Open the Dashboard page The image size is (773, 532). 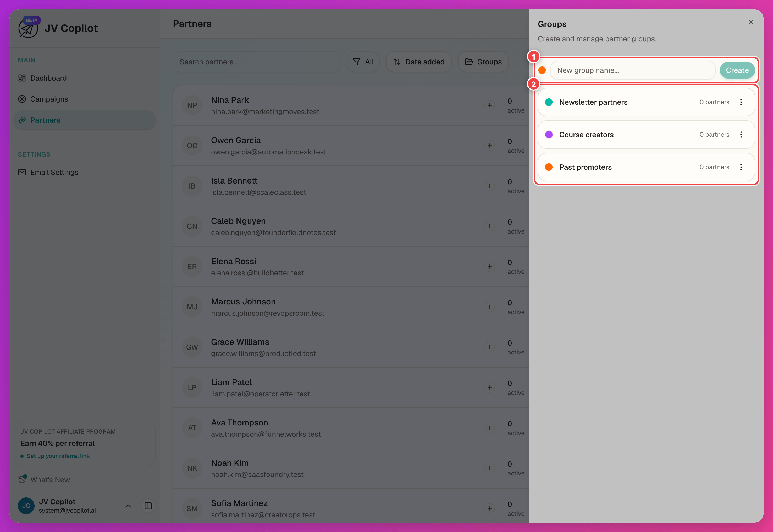84,78
